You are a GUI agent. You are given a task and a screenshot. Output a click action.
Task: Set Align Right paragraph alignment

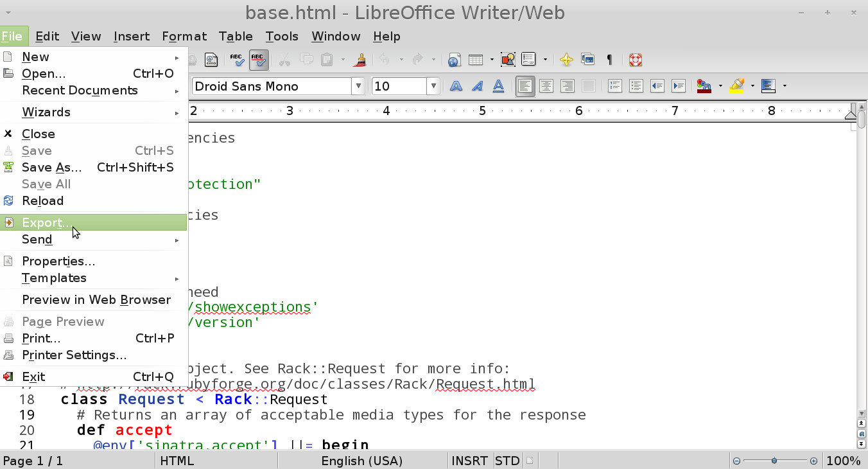[x=568, y=86]
